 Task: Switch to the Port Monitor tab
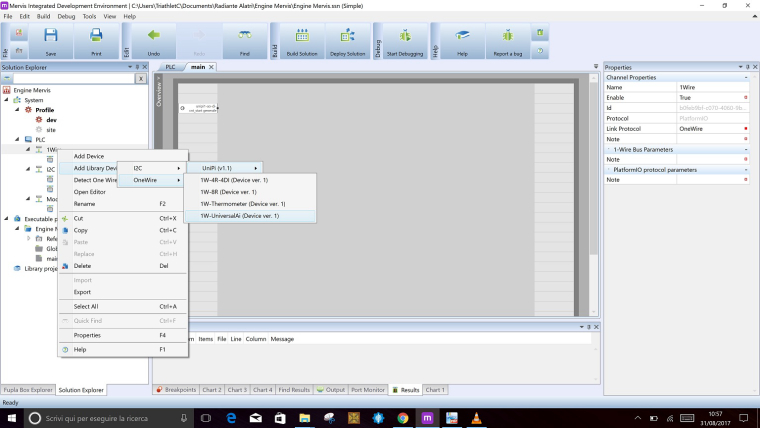coord(367,389)
